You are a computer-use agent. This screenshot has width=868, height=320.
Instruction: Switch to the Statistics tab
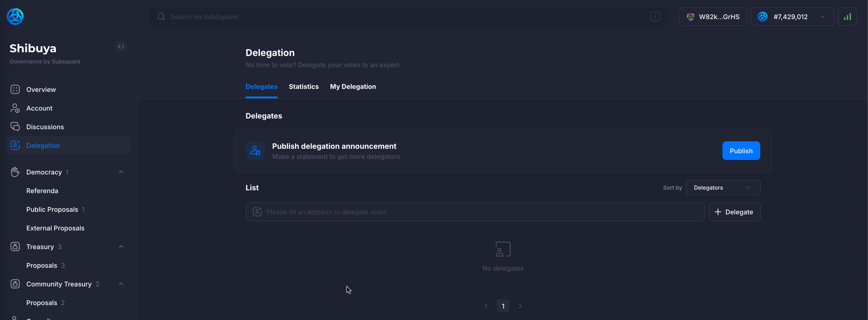[303, 87]
